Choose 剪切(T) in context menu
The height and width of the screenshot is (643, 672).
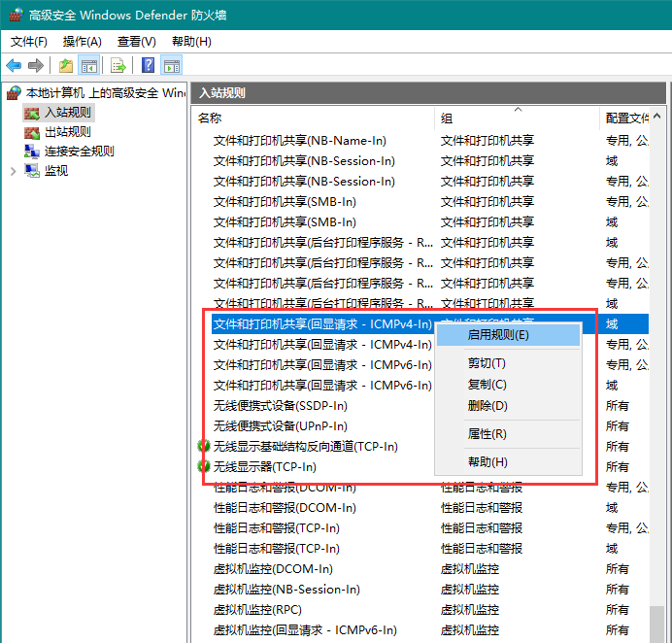click(x=508, y=363)
